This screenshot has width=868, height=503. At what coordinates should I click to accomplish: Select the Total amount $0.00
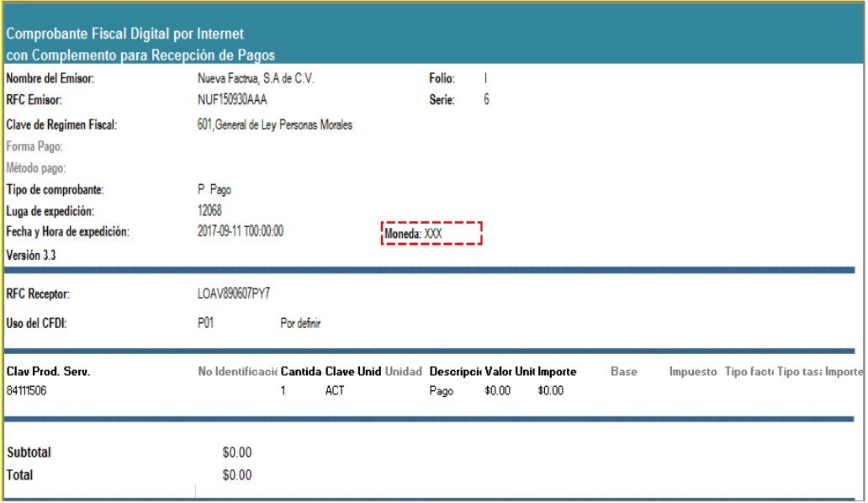click(237, 475)
